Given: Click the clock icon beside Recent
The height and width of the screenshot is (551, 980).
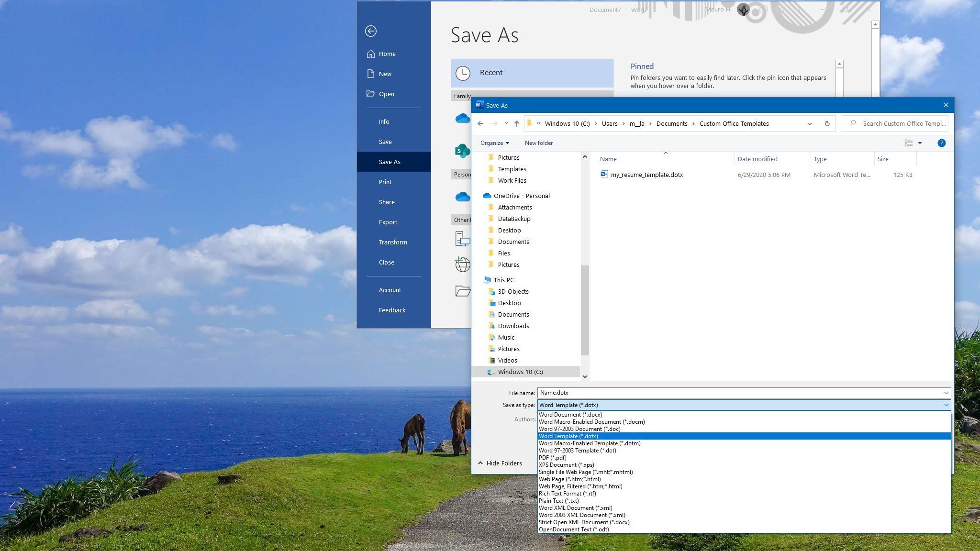Looking at the screenshot, I should pyautogui.click(x=463, y=73).
